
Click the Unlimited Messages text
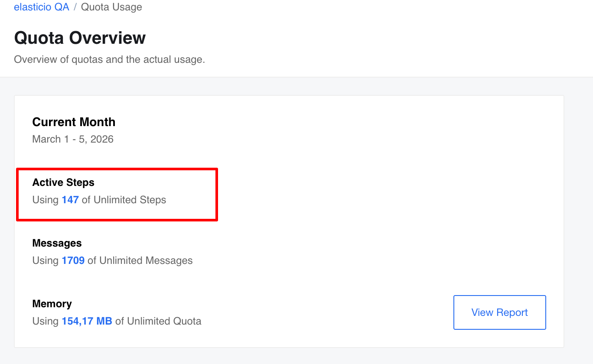pos(146,260)
